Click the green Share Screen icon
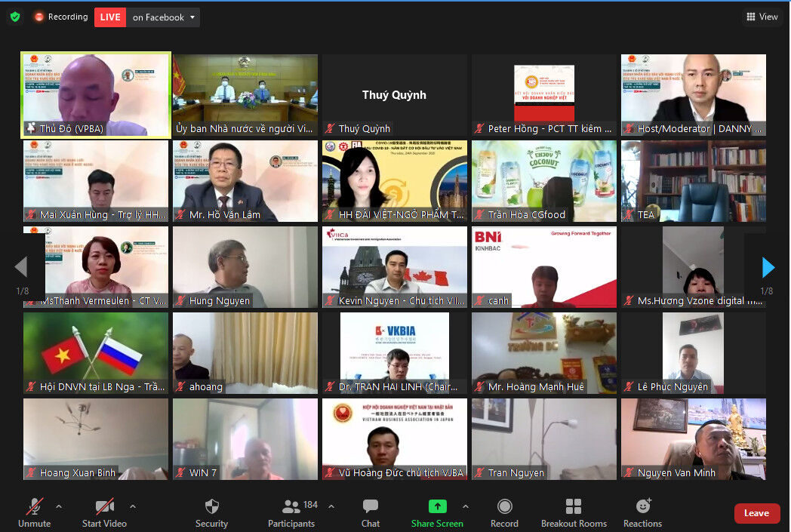Image resolution: width=791 pixels, height=532 pixels. coord(437,506)
